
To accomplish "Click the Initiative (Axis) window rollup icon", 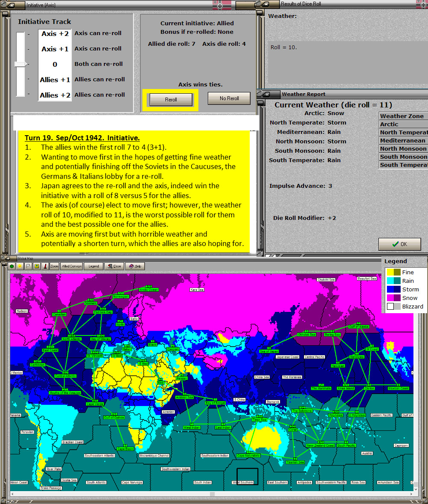I will (11, 5).
